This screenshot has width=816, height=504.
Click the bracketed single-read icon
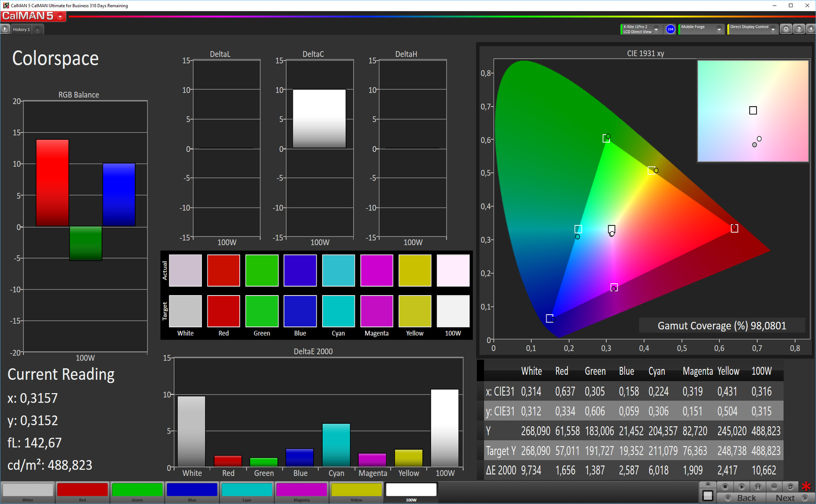(758, 487)
